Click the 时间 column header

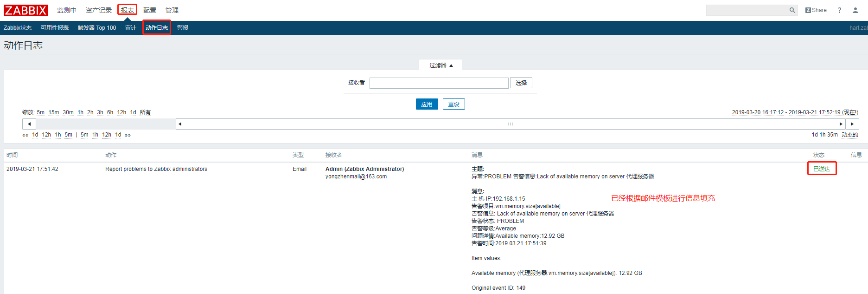(x=12, y=155)
